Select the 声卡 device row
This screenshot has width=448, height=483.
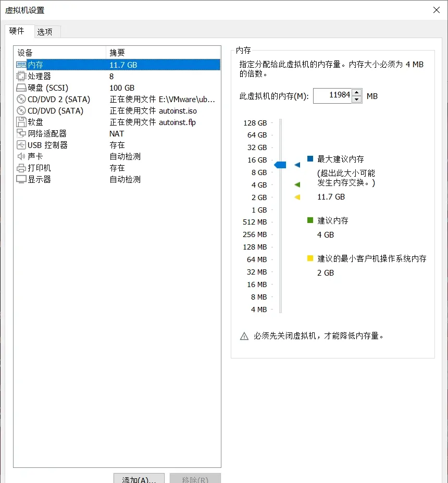[x=117, y=156]
